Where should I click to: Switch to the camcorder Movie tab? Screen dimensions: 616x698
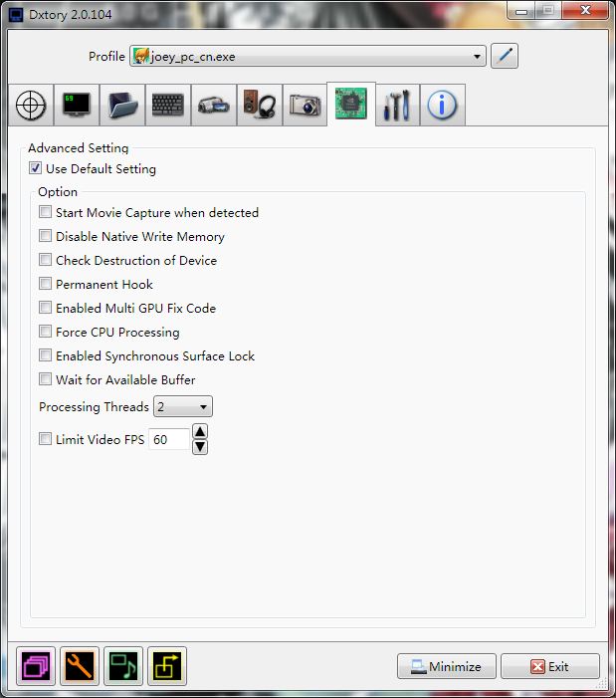pos(214,106)
